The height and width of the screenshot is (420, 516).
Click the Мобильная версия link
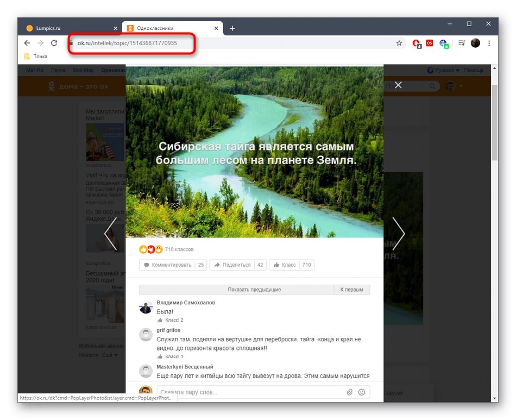pos(102,346)
